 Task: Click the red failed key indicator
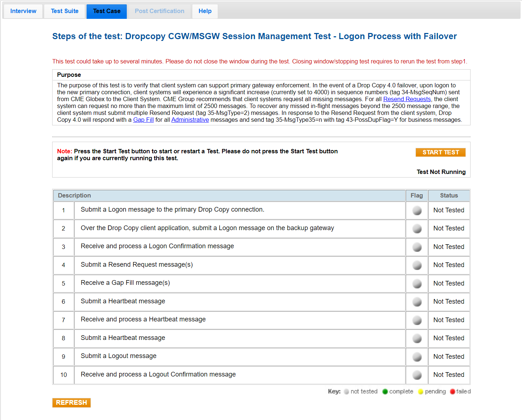click(x=452, y=392)
